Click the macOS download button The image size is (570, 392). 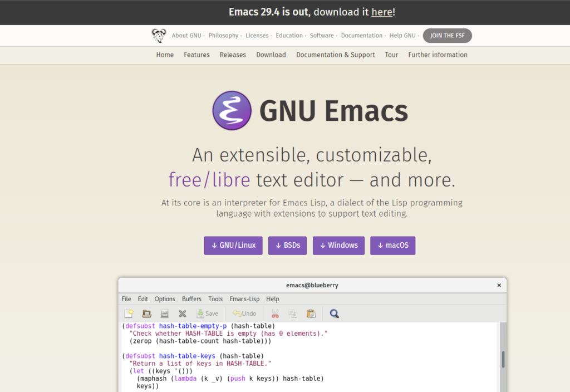(392, 246)
